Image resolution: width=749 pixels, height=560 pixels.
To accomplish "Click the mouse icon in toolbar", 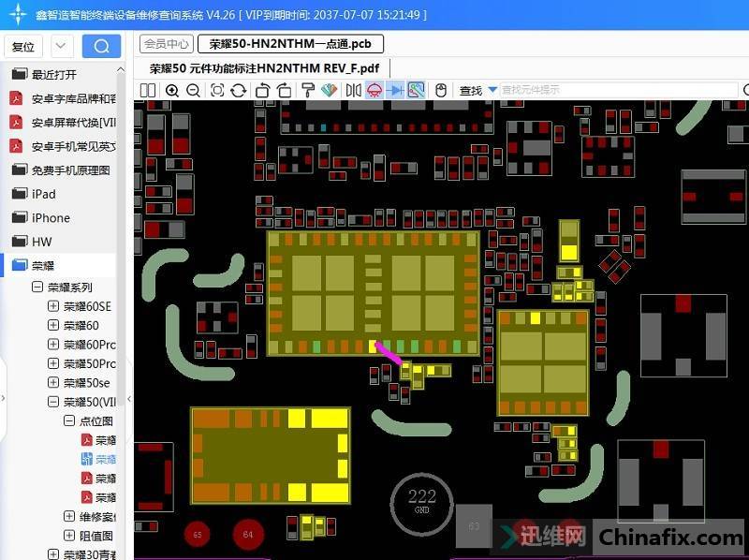I will [440, 90].
